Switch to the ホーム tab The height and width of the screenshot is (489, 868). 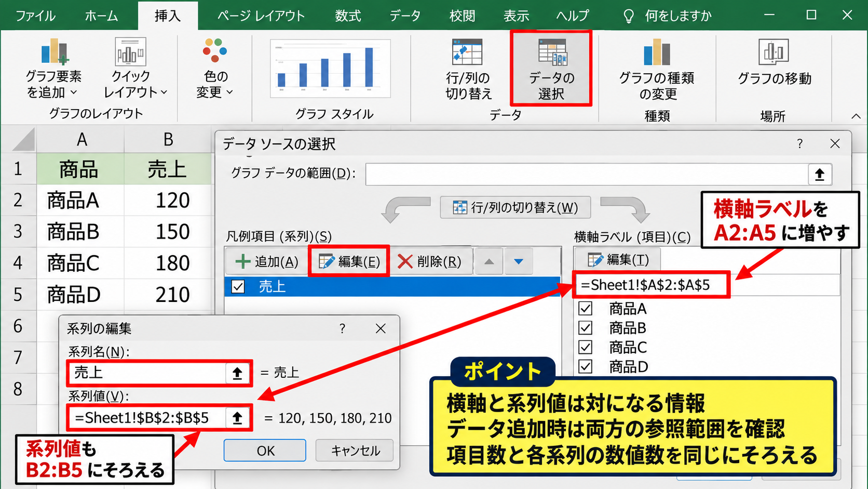point(101,16)
